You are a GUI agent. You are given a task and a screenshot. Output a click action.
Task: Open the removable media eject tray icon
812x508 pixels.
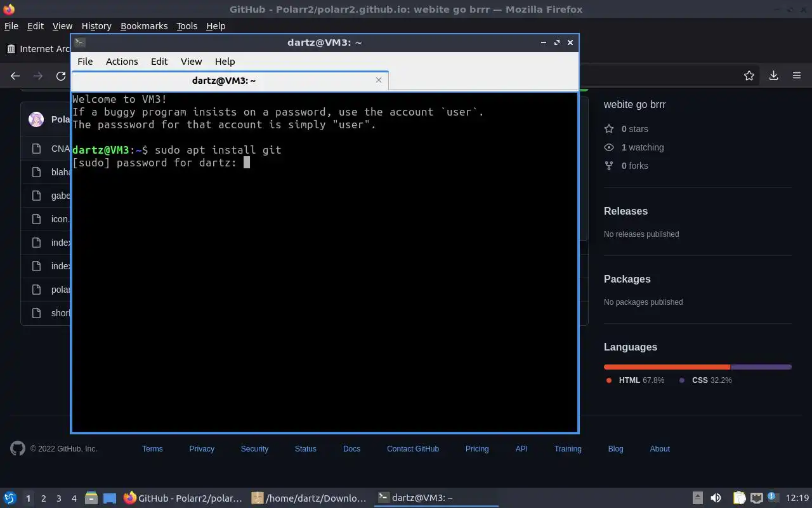[x=698, y=498]
